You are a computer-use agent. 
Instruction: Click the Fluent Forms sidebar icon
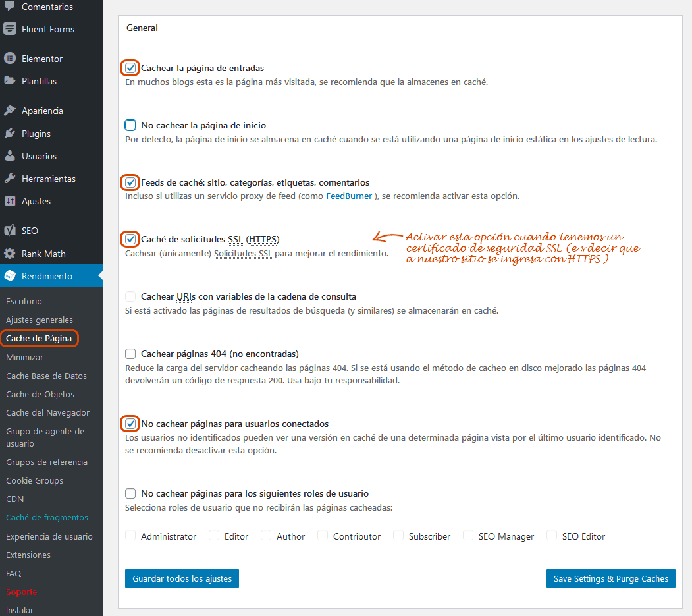pyautogui.click(x=10, y=29)
